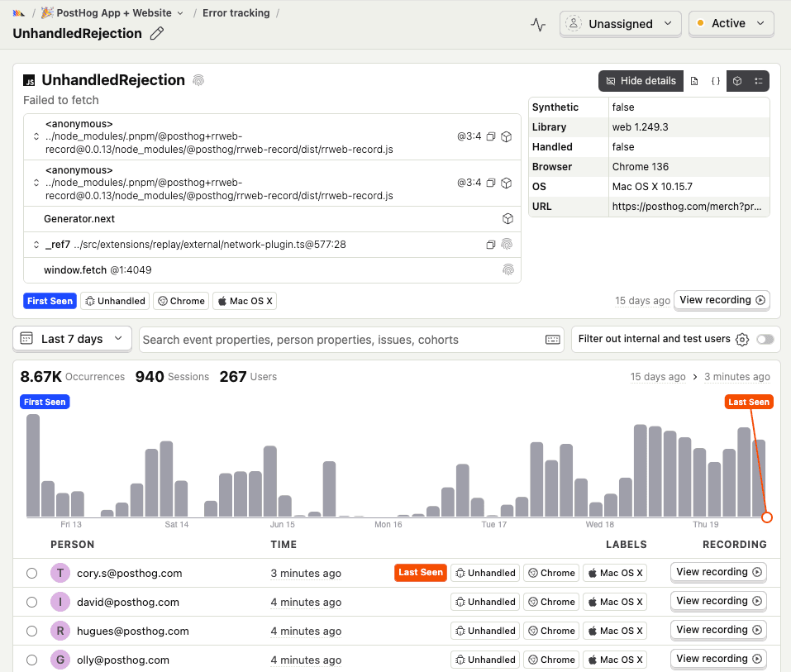Viewport: 791px width, 672px height.
Task: Click the First Seen marker on chart
Action: (x=45, y=402)
